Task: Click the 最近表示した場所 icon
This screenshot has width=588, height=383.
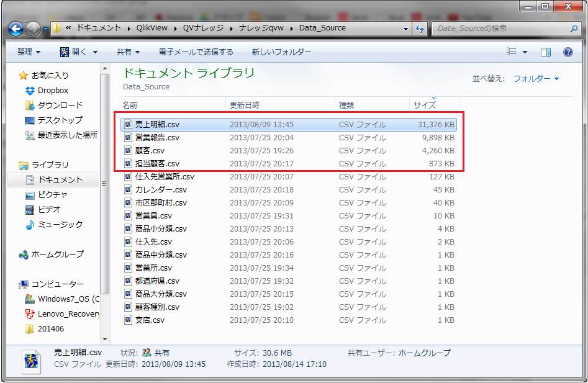Action: [30, 135]
